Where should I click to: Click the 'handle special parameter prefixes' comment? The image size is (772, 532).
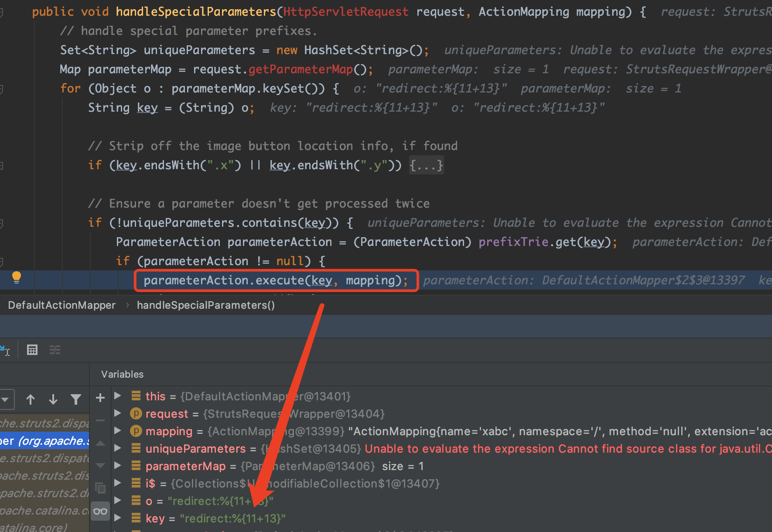click(x=188, y=31)
